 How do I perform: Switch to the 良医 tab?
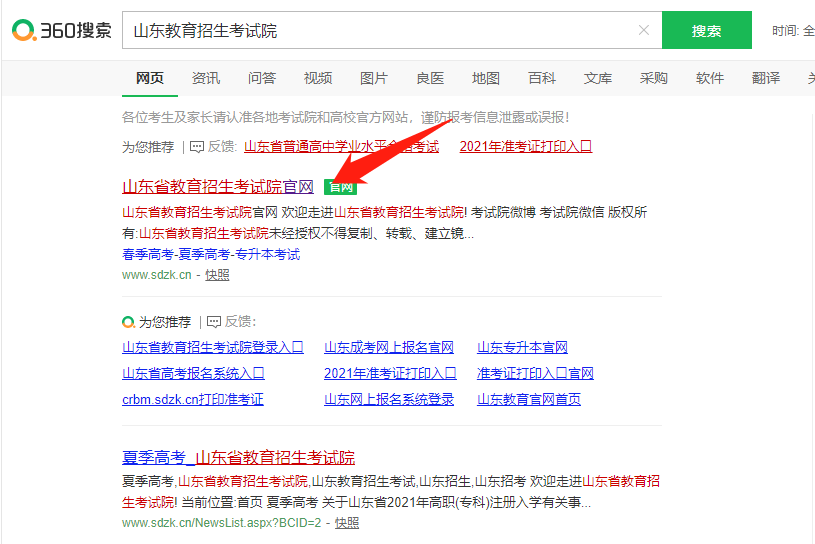click(x=430, y=78)
